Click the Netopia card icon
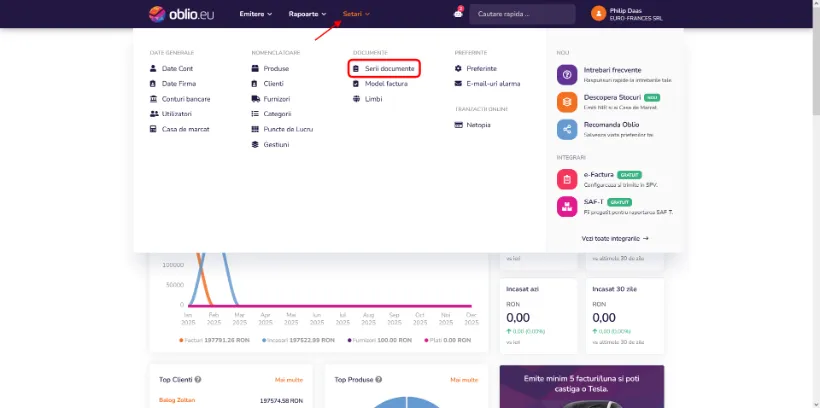This screenshot has height=408, width=820. (x=458, y=125)
